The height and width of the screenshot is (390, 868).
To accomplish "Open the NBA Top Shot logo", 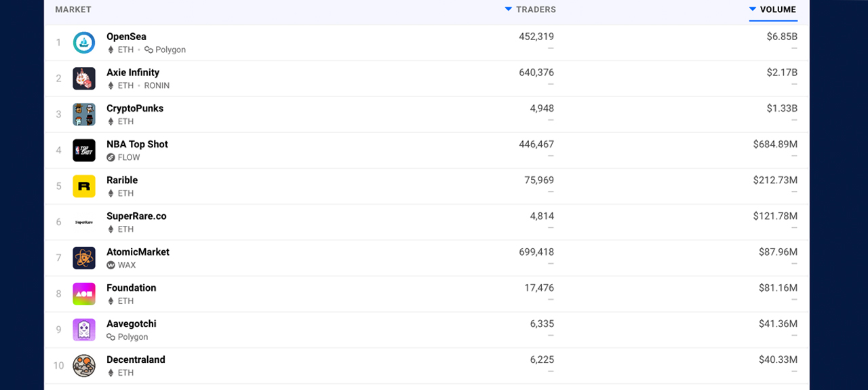I will tap(84, 151).
